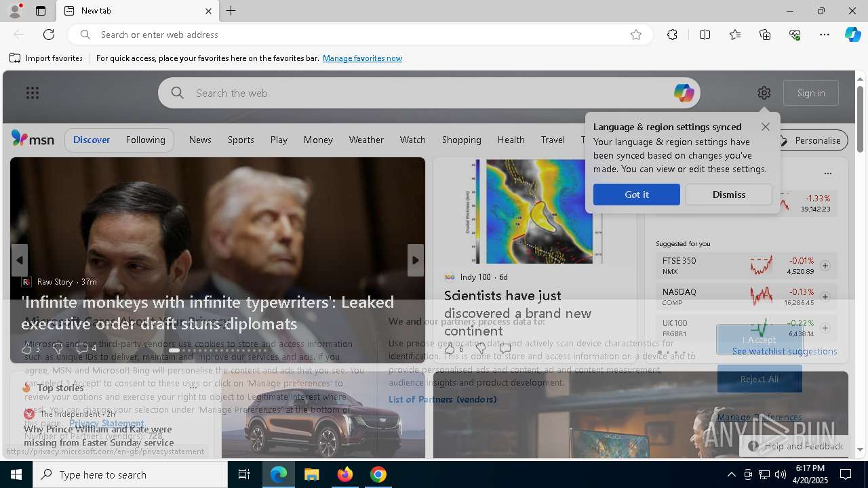
Task: Open Browser essentials heart icon
Action: tap(795, 35)
